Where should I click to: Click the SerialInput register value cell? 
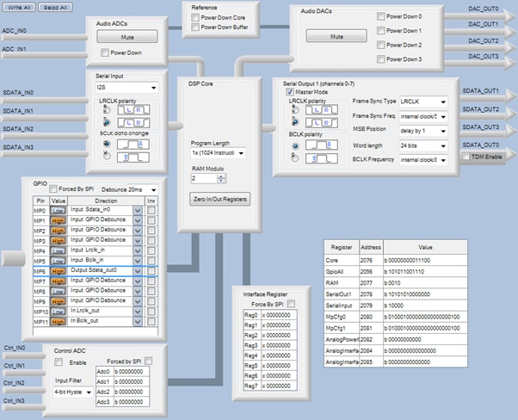[x=425, y=306]
